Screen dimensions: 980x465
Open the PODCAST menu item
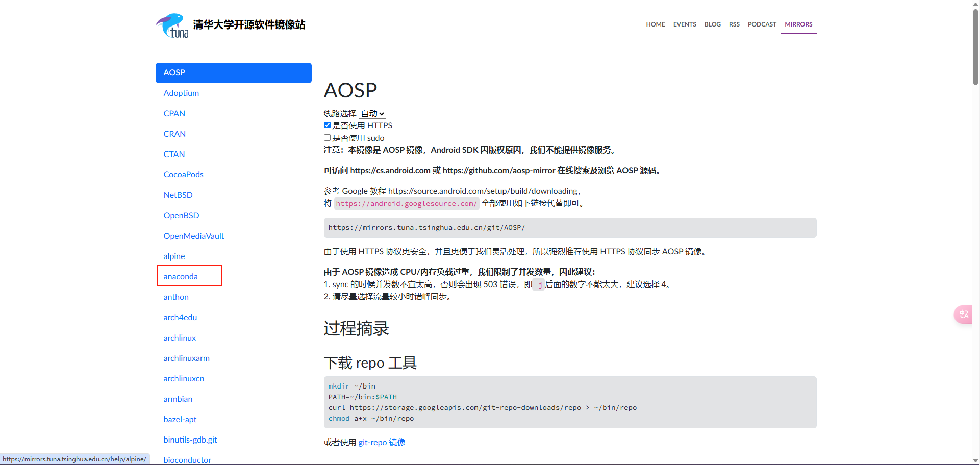click(x=762, y=24)
